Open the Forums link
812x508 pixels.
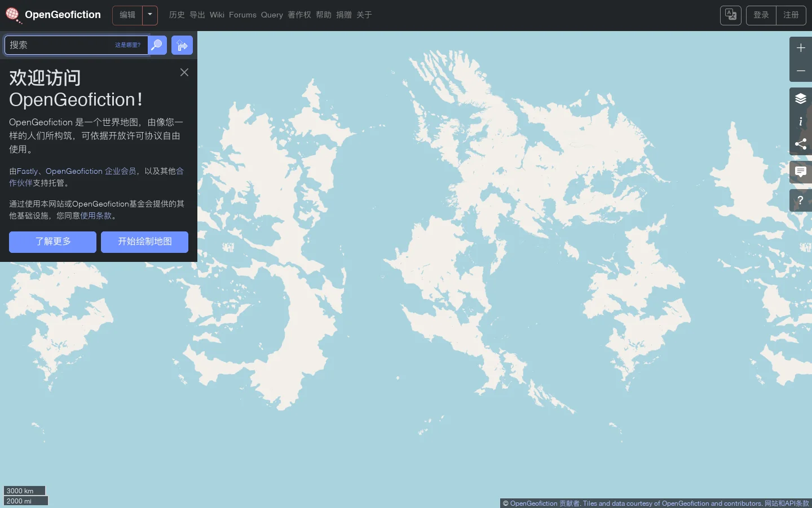coord(242,15)
